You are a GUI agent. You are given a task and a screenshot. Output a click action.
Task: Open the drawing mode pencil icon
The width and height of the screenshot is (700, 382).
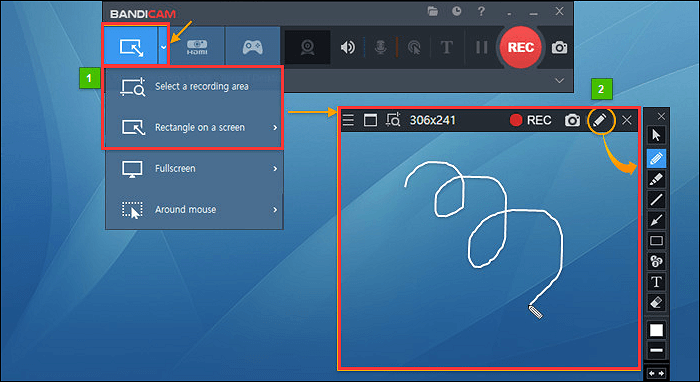pyautogui.click(x=600, y=120)
